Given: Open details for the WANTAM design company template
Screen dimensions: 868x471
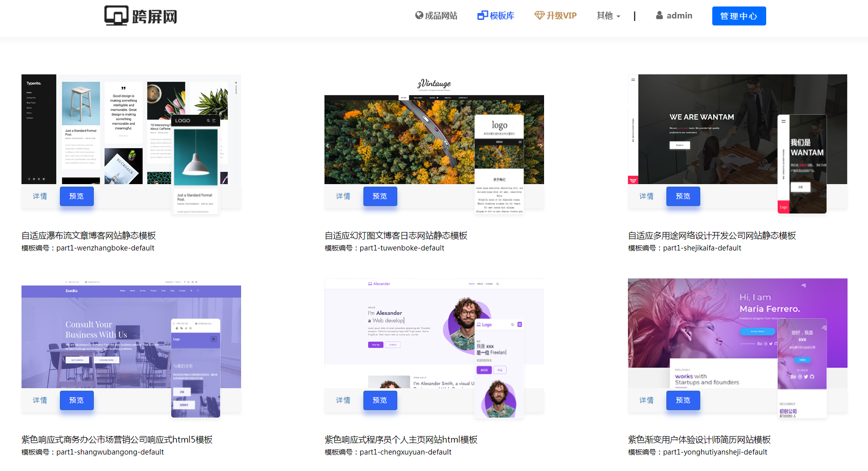Looking at the screenshot, I should click(x=646, y=197).
